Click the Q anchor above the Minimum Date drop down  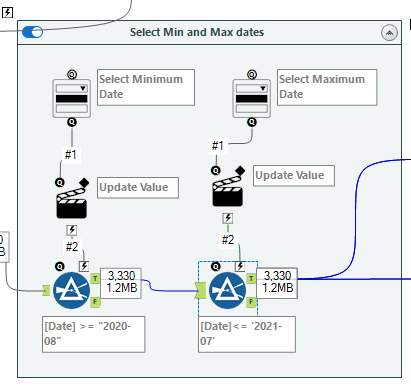click(x=72, y=75)
